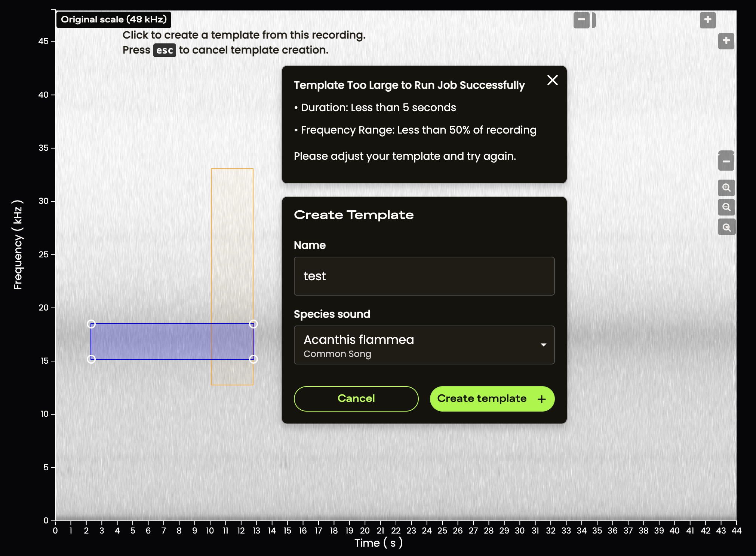Click the horizontal plus zoom icon

click(708, 20)
